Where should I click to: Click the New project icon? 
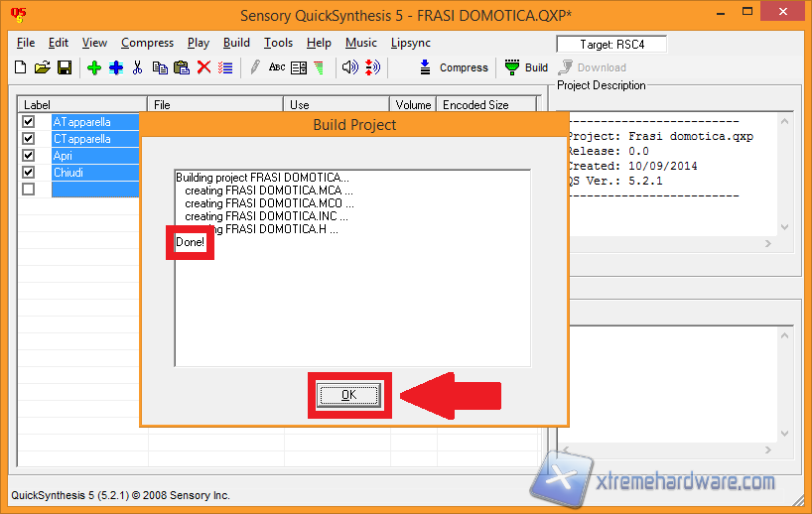coord(20,67)
